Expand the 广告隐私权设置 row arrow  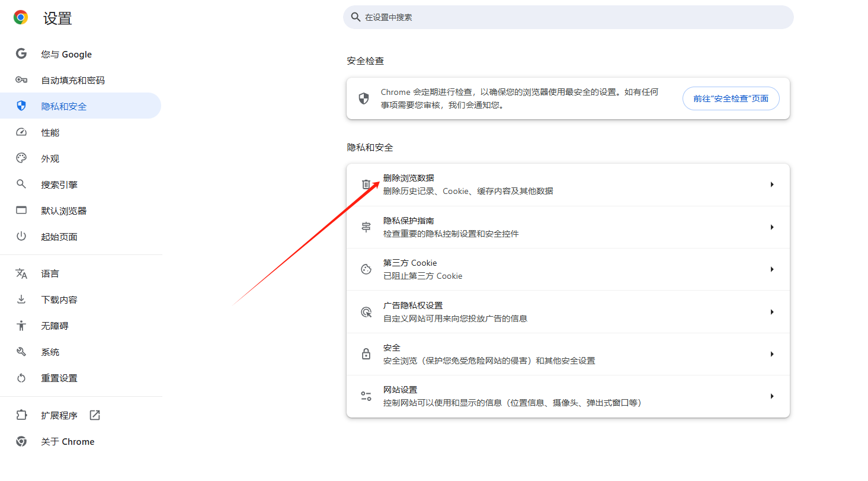pos(772,312)
